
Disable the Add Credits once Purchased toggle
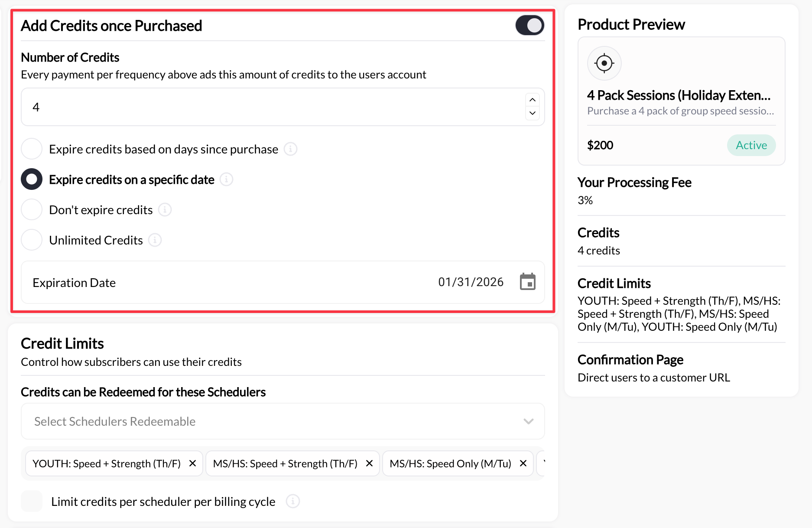(x=529, y=25)
